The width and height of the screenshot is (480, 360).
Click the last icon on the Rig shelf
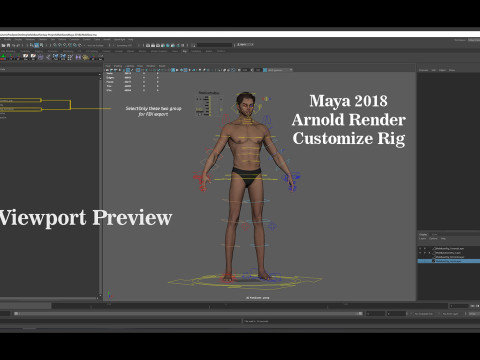pos(100,57)
